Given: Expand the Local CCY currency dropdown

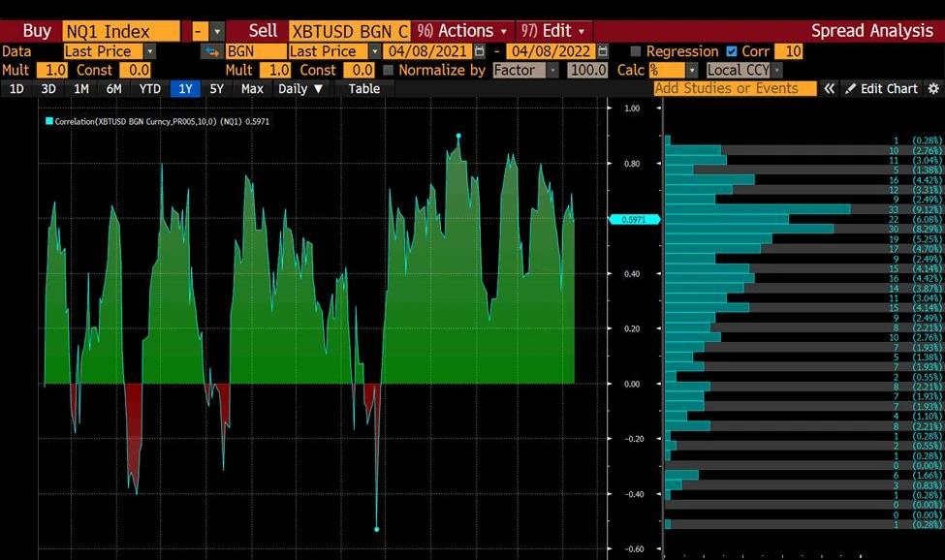Looking at the screenshot, I should click(777, 70).
